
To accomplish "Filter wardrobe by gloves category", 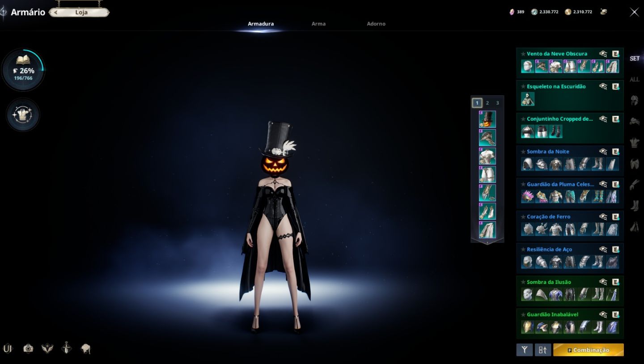I will click(634, 185).
